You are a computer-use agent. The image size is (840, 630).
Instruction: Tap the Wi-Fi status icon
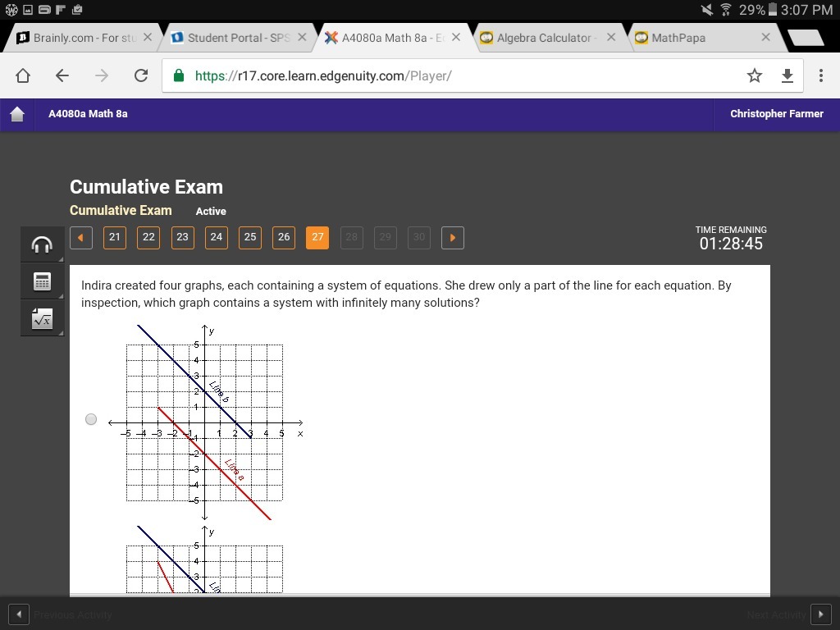726,10
